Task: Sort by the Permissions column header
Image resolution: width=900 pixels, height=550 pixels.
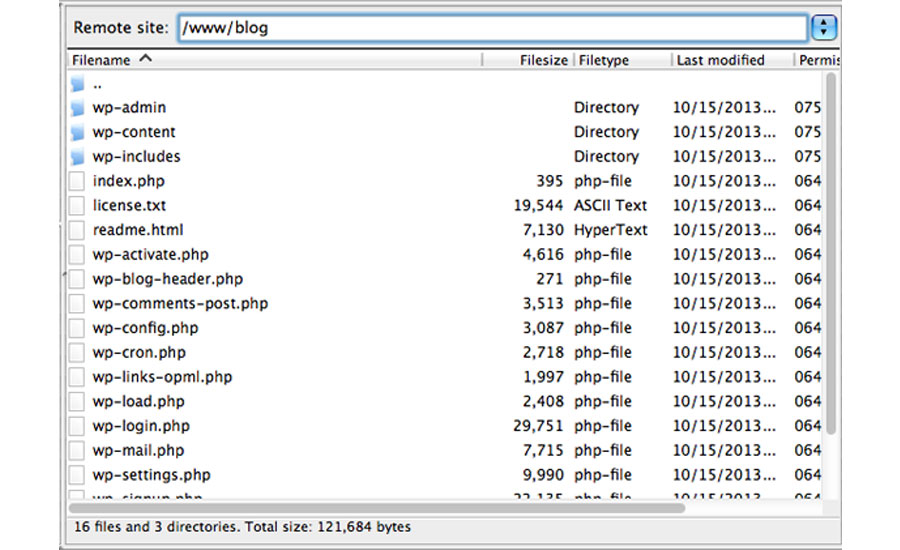Action: pyautogui.click(x=817, y=60)
